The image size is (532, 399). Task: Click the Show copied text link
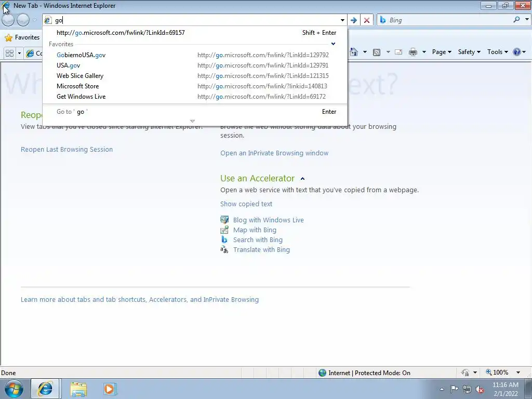[246, 204]
